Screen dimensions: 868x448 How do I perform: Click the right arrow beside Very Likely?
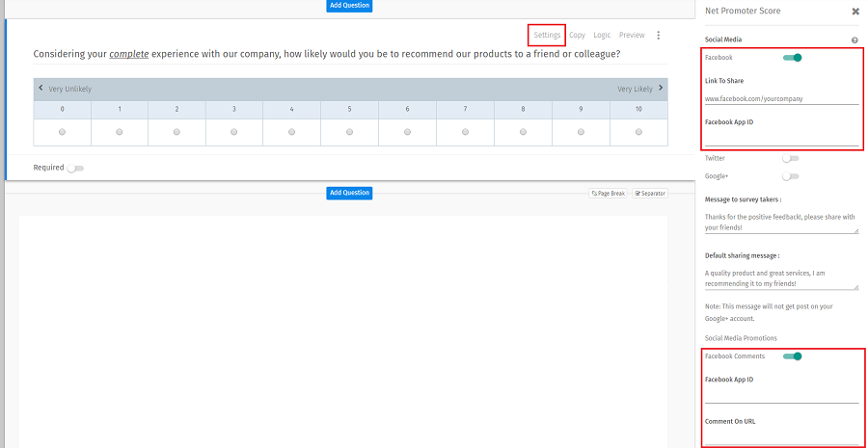(661, 89)
